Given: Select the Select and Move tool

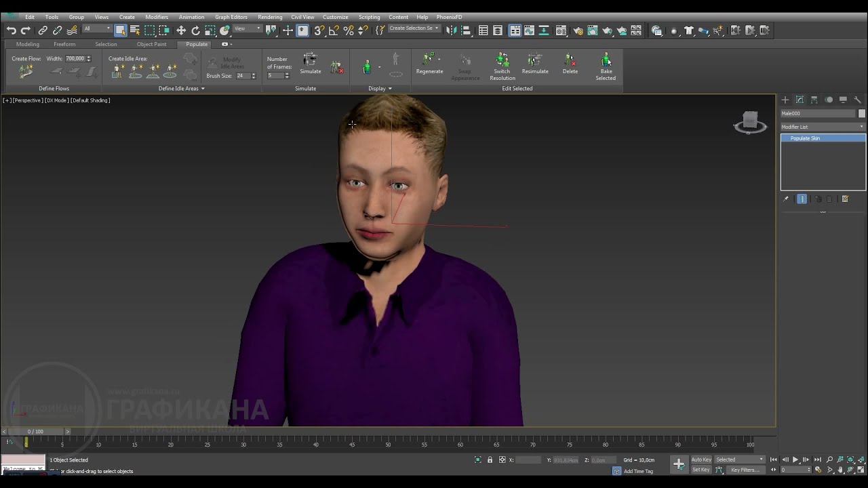Looking at the screenshot, I should [x=181, y=30].
